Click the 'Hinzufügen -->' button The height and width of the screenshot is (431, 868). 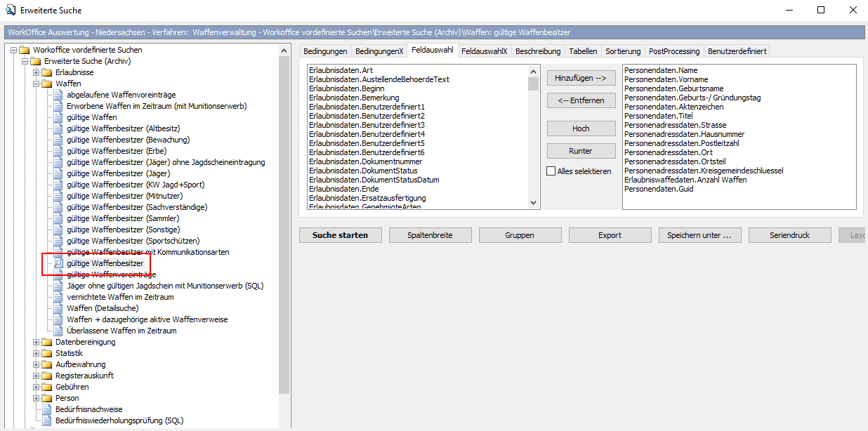click(x=581, y=78)
